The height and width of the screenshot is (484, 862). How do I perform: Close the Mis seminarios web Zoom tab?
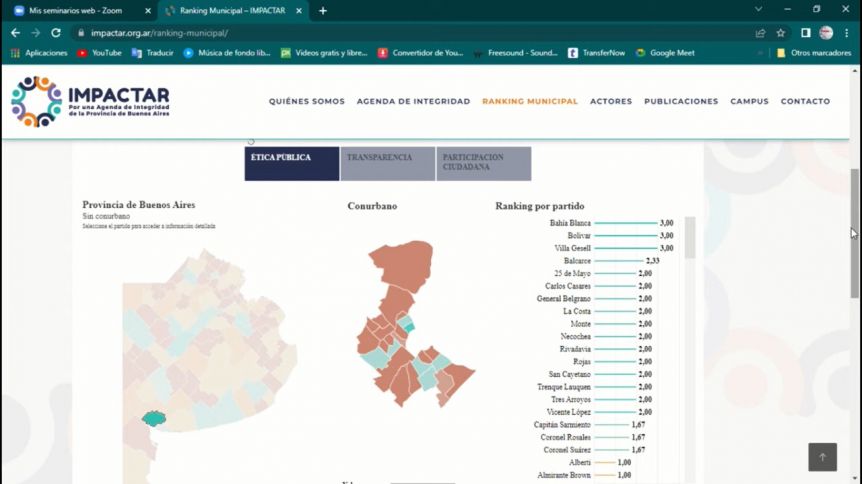148,10
